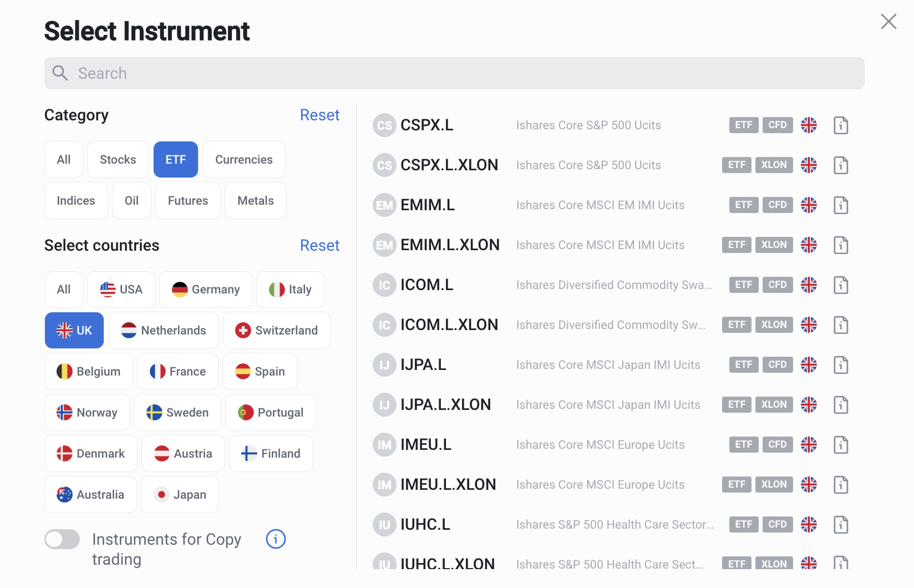The height and width of the screenshot is (588, 914).
Task: Open info document icon for CSPX.L.XLON
Action: pos(841,165)
